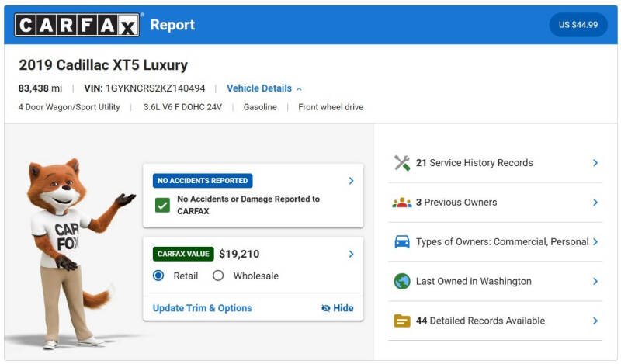Image resolution: width=621 pixels, height=364 pixels.
Task: Click the green checkmark no-accidents icon
Action: point(162,205)
